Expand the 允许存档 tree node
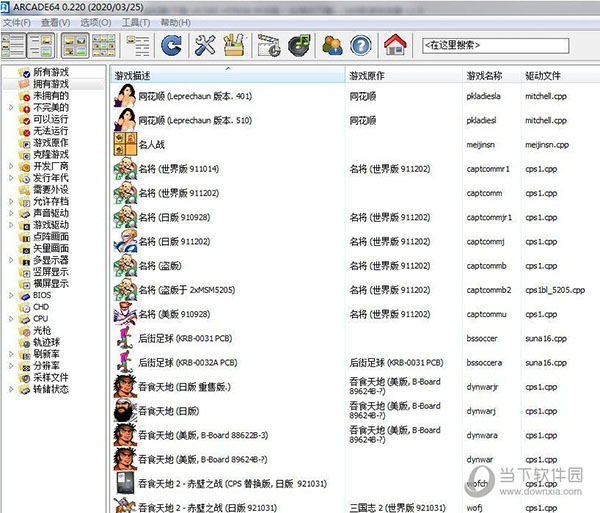The height and width of the screenshot is (513, 600). coord(11,201)
